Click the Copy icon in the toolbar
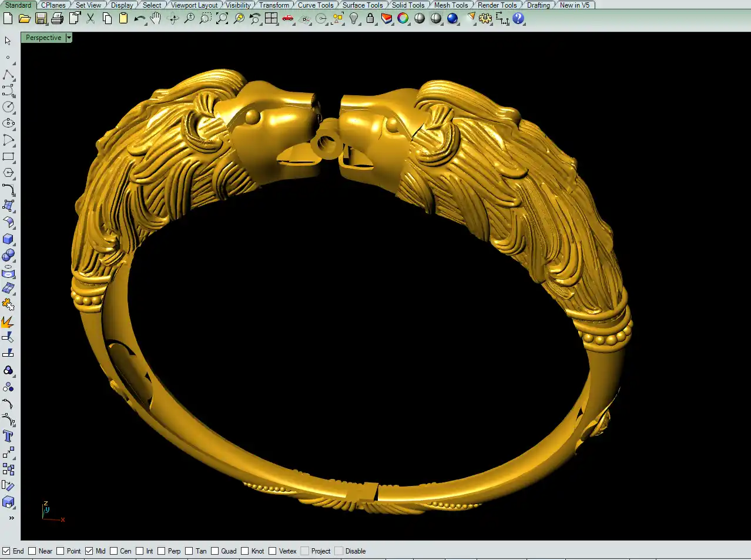This screenshot has width=751, height=560. click(x=107, y=18)
